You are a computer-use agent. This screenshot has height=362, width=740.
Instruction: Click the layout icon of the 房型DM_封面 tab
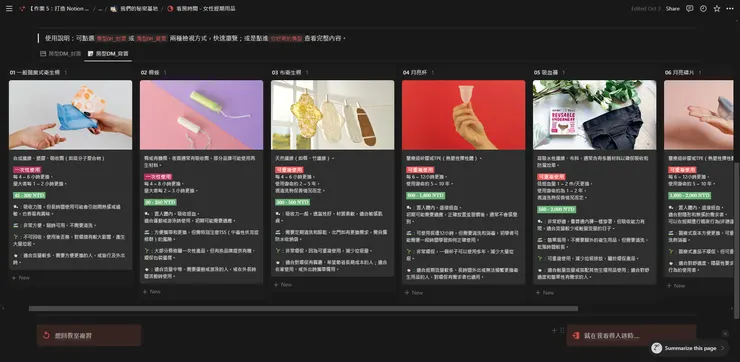[43, 54]
